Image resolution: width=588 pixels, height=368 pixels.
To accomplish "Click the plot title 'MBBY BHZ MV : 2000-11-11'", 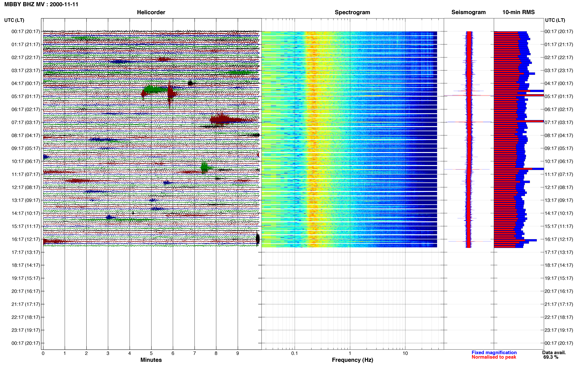I will click(x=41, y=4).
